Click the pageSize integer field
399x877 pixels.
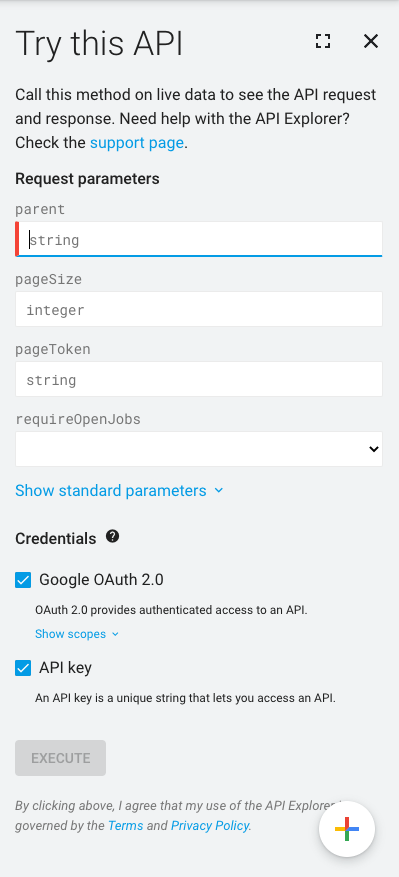point(199,309)
